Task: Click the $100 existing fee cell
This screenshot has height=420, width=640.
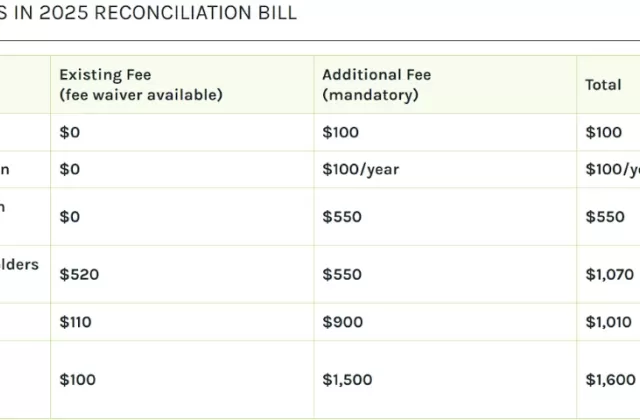Action: (x=79, y=379)
